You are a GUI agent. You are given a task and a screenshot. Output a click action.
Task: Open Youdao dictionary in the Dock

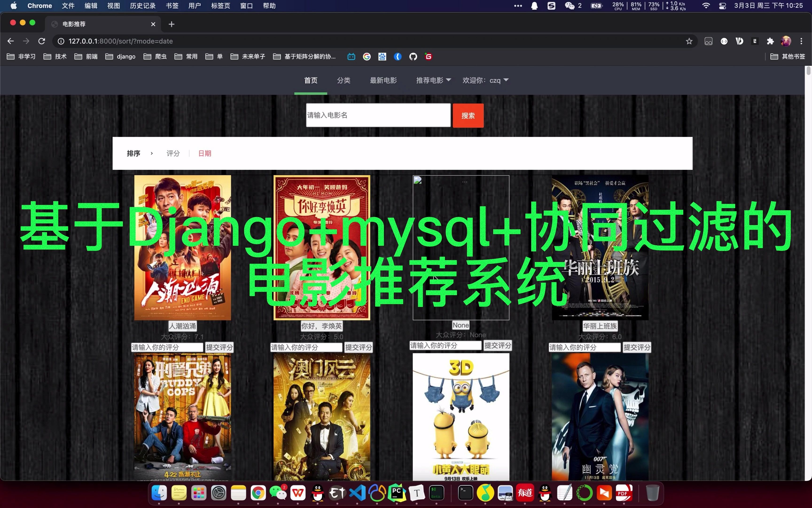click(x=525, y=493)
